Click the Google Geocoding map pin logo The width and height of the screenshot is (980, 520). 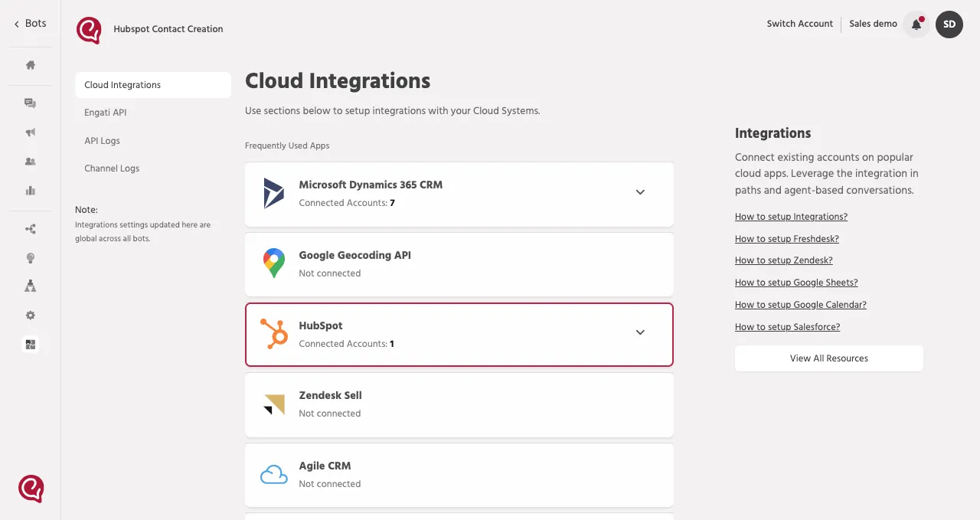pos(273,263)
